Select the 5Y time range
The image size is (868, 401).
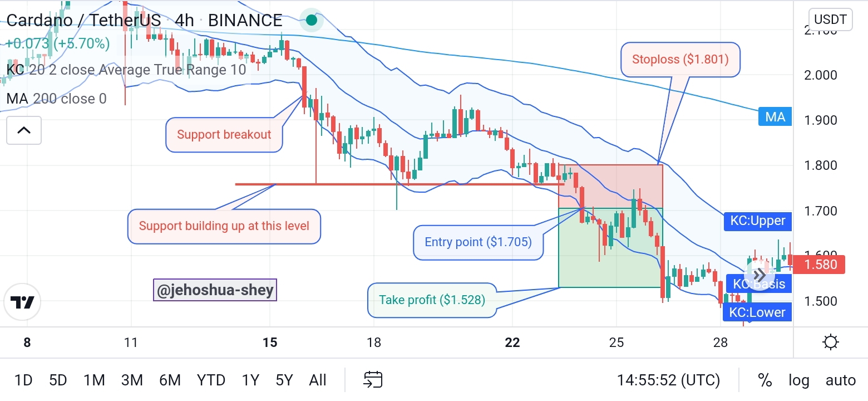click(x=284, y=380)
